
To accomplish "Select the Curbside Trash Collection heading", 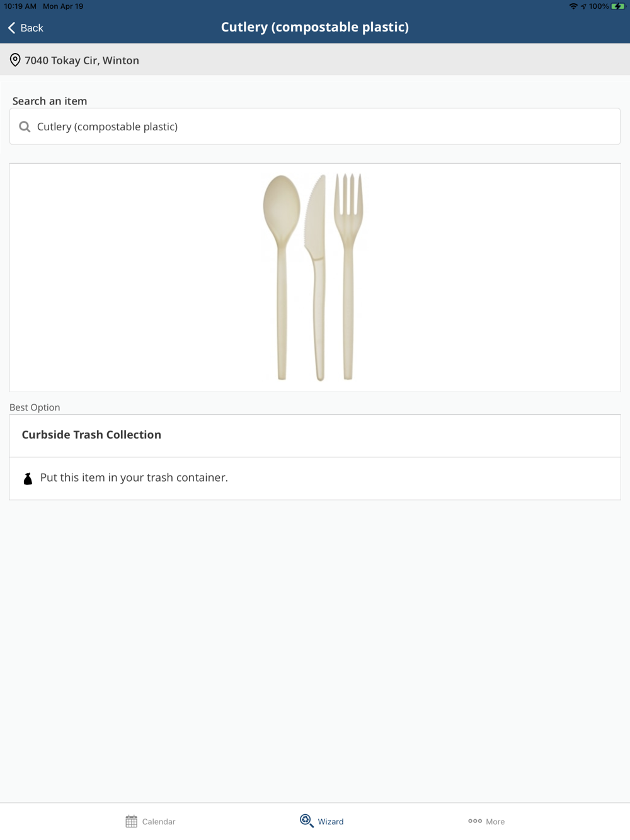I will 91,434.
